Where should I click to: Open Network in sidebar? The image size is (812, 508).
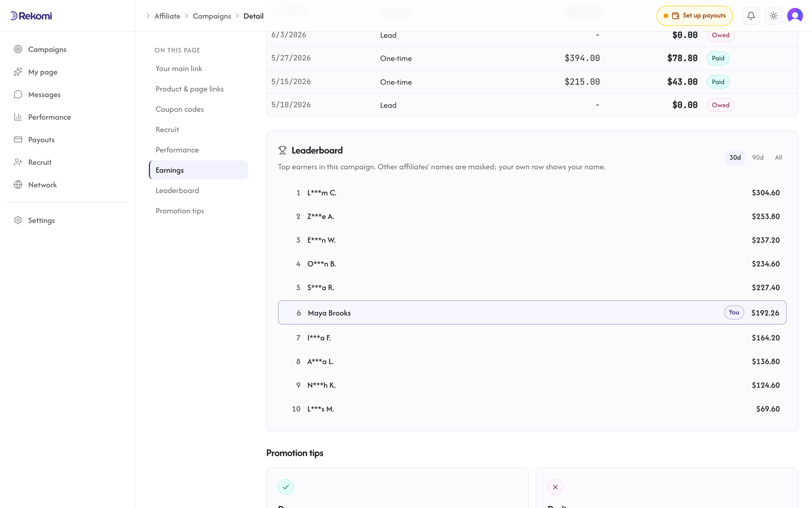coord(67,185)
